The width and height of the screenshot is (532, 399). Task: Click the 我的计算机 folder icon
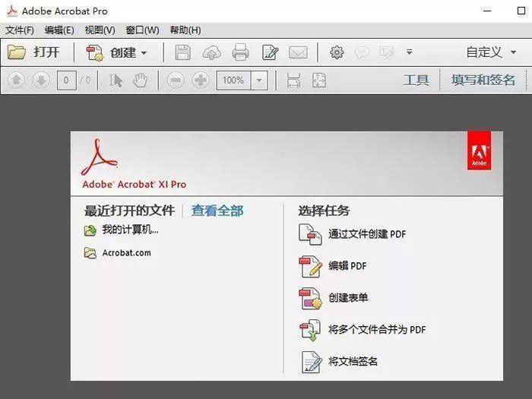pos(90,231)
